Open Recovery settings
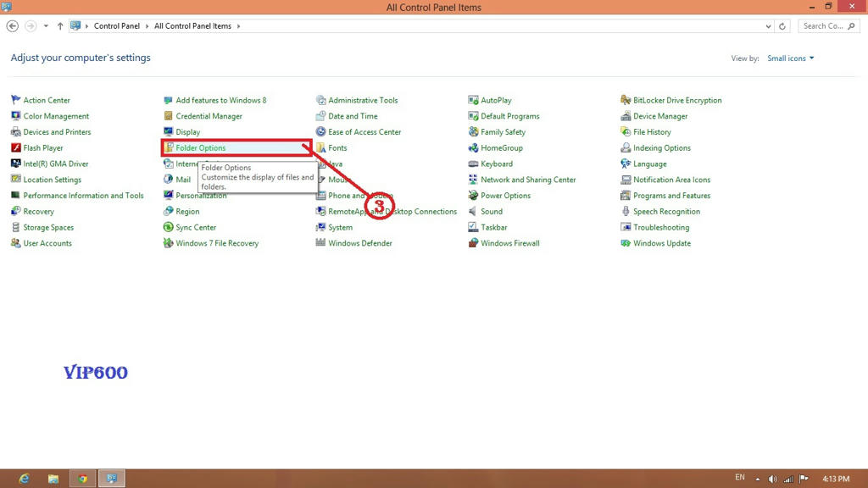 click(38, 211)
